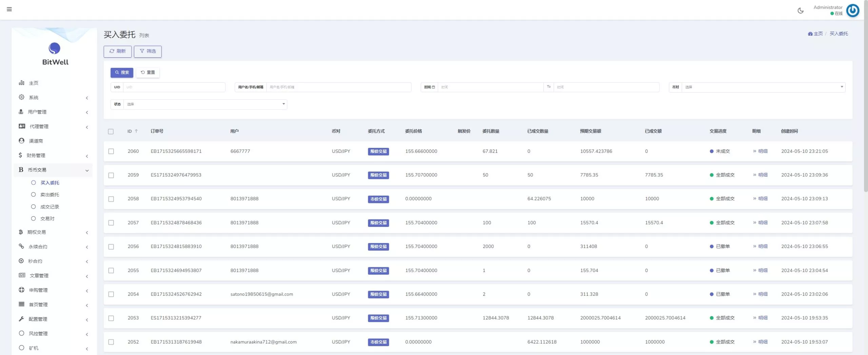
Task: Tick the checkbox for row 2057
Action: (111, 223)
